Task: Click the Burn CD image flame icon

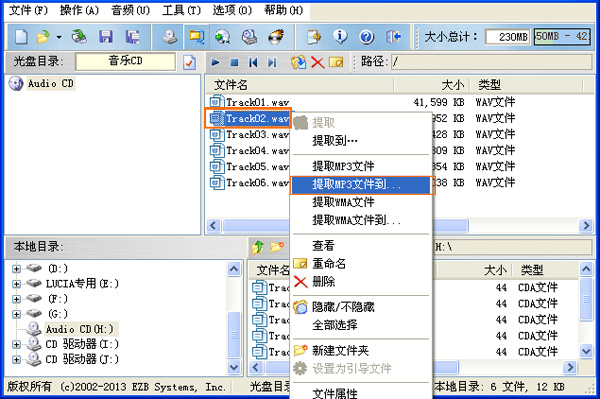Action: click(276, 37)
